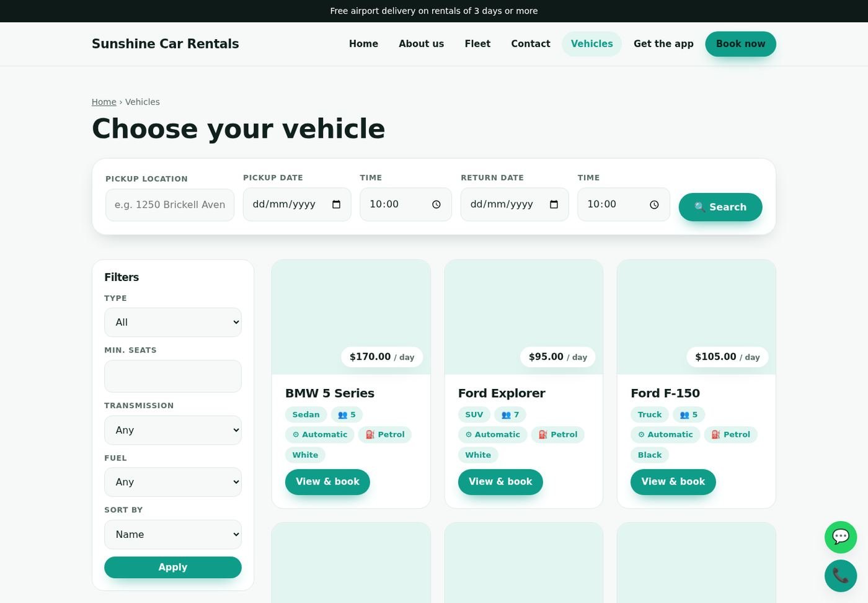Click the Sunshine Car Rentals logo
The height and width of the screenshot is (603, 868).
click(166, 44)
